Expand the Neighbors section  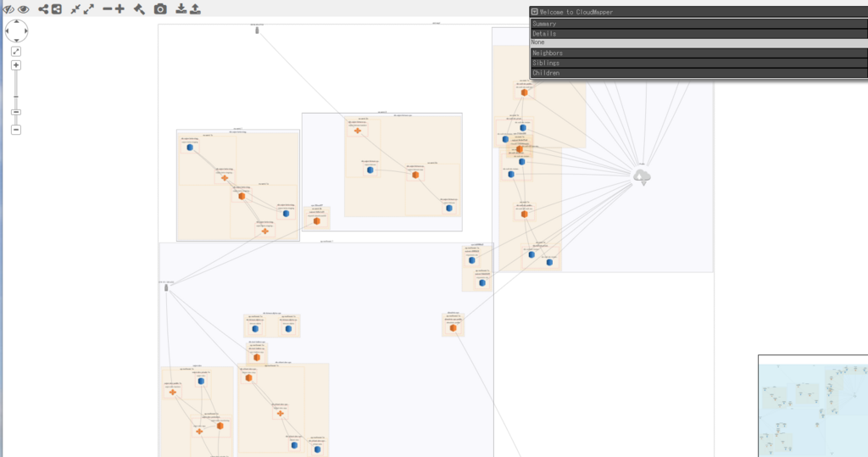click(x=698, y=53)
